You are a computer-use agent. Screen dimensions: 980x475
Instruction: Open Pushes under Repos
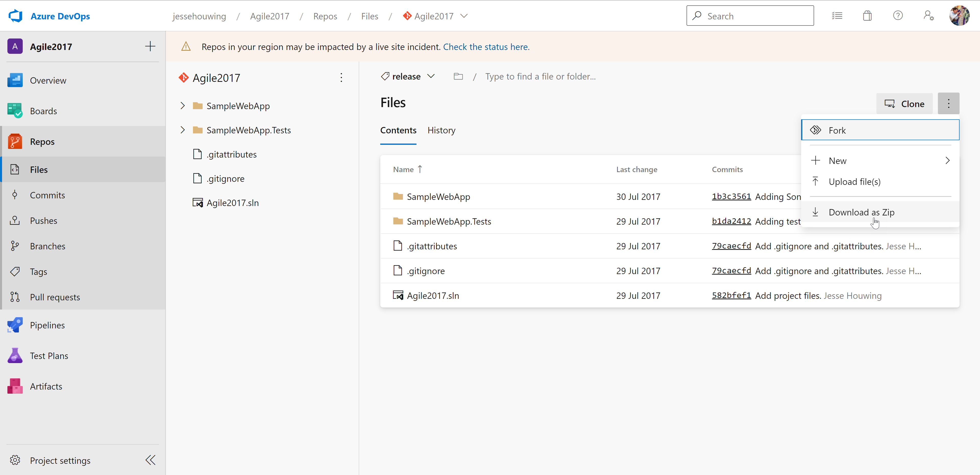point(83,220)
